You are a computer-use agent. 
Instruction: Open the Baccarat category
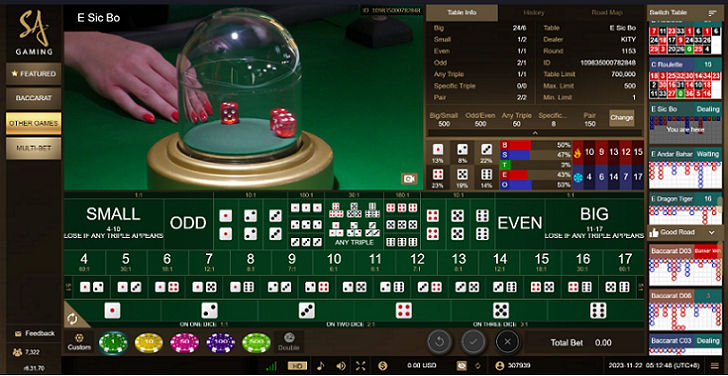(33, 98)
